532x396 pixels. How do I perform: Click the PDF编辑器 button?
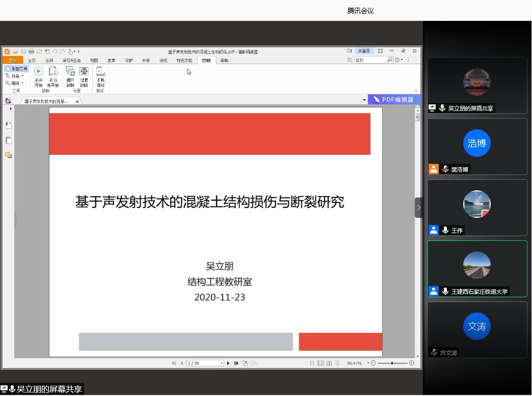coord(393,100)
